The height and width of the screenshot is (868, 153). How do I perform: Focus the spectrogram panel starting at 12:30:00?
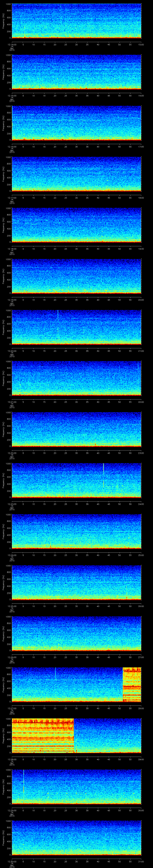77,838
